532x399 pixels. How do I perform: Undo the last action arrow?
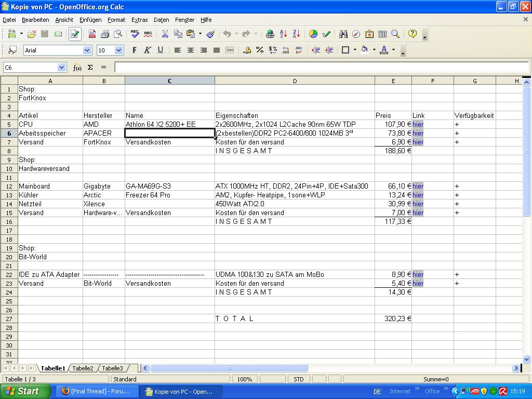227,34
